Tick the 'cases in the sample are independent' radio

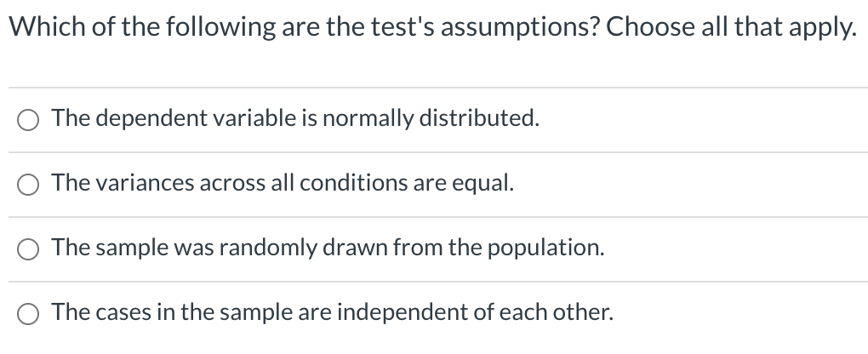(x=27, y=314)
